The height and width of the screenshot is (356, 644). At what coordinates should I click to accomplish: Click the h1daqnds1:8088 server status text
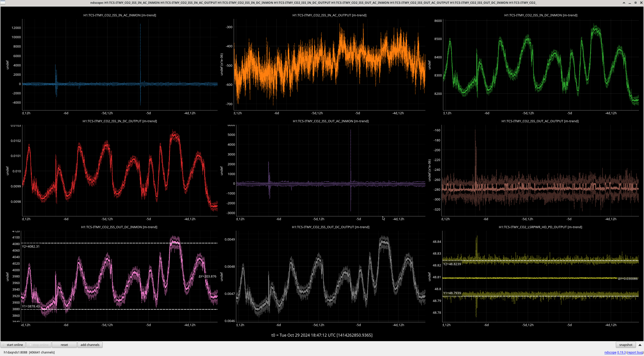[29, 352]
